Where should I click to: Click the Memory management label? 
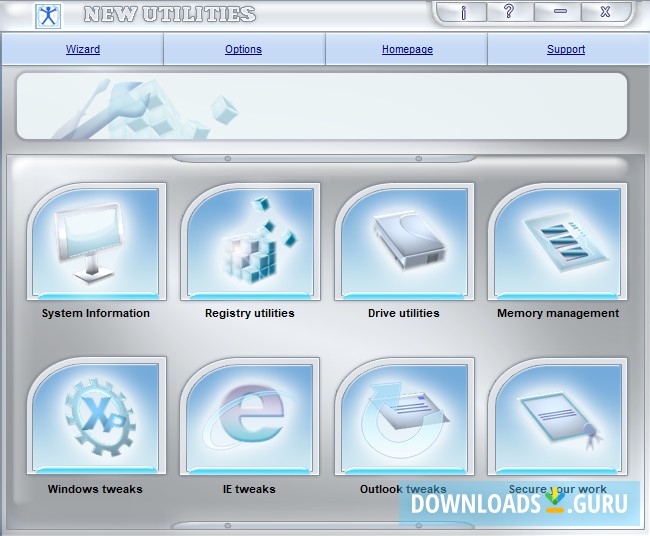click(x=558, y=313)
